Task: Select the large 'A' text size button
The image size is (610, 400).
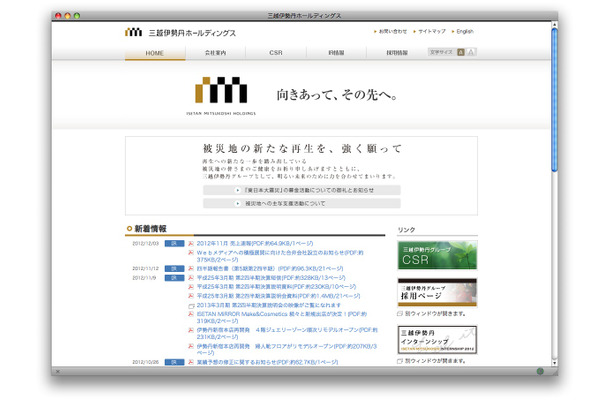Action: coord(471,52)
